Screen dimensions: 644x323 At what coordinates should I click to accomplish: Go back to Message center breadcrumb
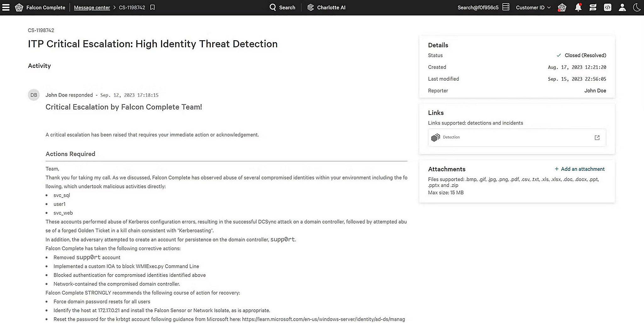tap(92, 8)
